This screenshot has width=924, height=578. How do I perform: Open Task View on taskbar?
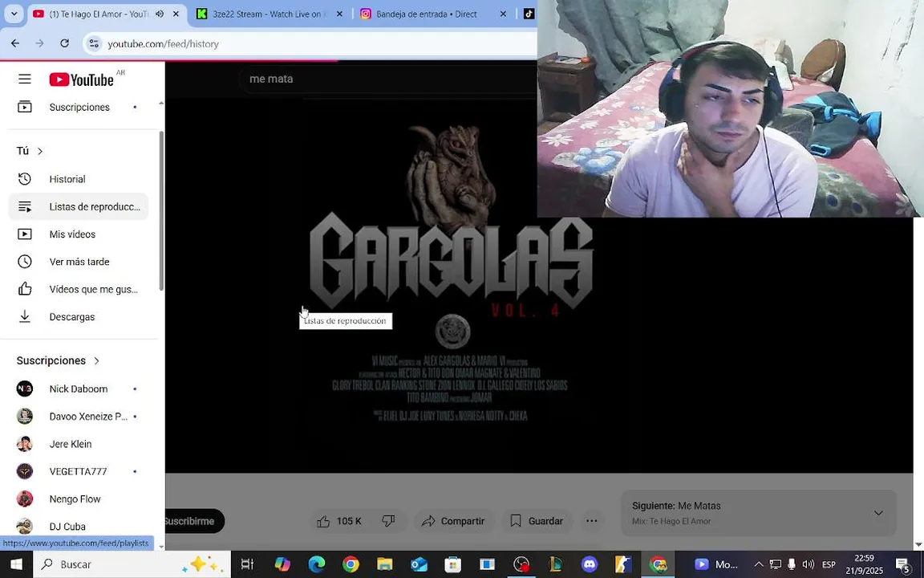[248, 564]
